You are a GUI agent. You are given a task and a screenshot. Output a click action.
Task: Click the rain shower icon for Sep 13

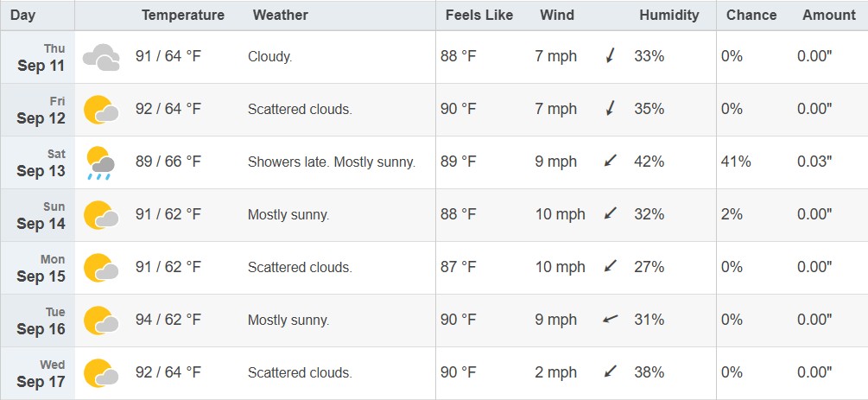(101, 163)
